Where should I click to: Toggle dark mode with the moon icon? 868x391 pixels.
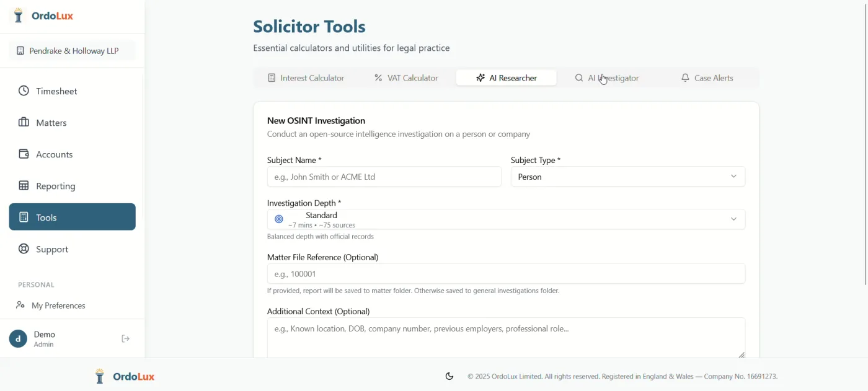pos(449,376)
